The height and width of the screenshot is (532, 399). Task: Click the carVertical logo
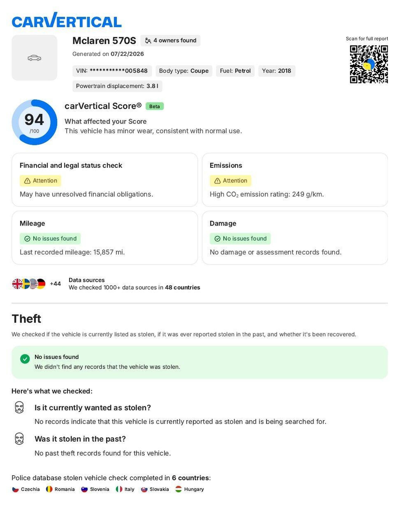[66, 20]
